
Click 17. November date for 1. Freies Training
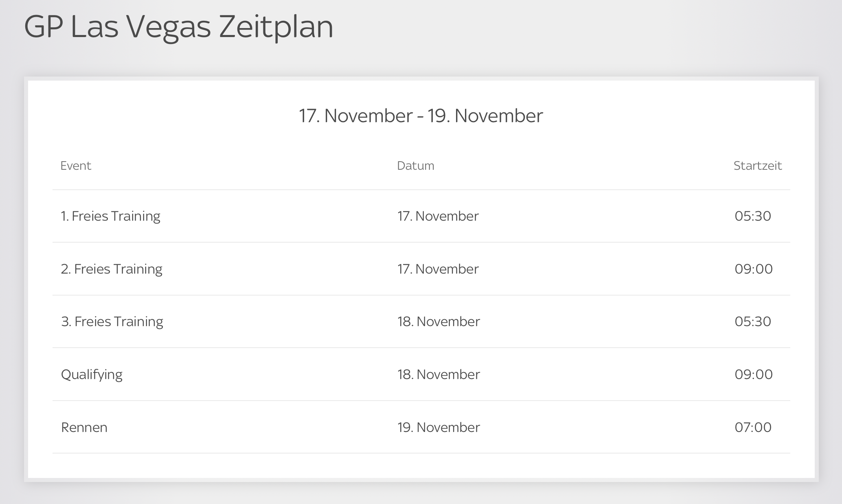(x=438, y=216)
